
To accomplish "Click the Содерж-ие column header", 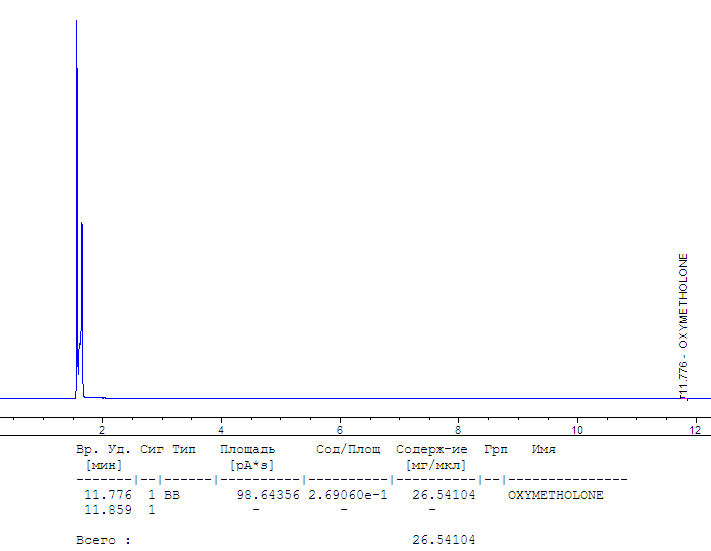I will 431,450.
